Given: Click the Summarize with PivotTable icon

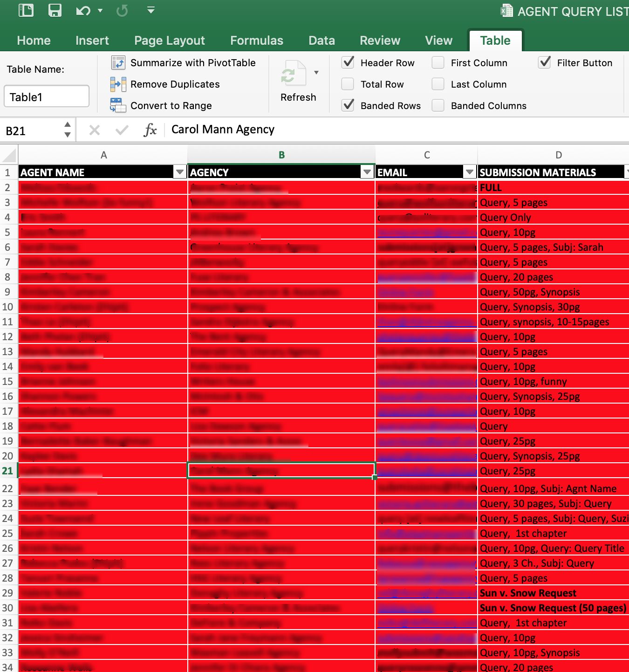Looking at the screenshot, I should tap(118, 62).
